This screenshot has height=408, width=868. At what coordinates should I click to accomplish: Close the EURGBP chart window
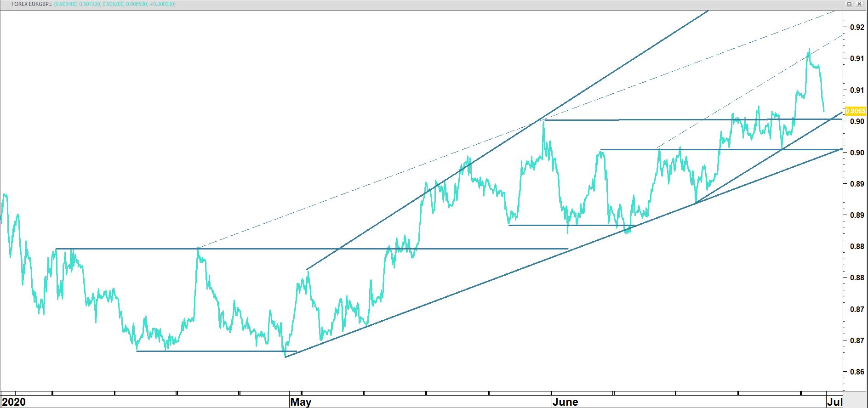(x=860, y=4)
